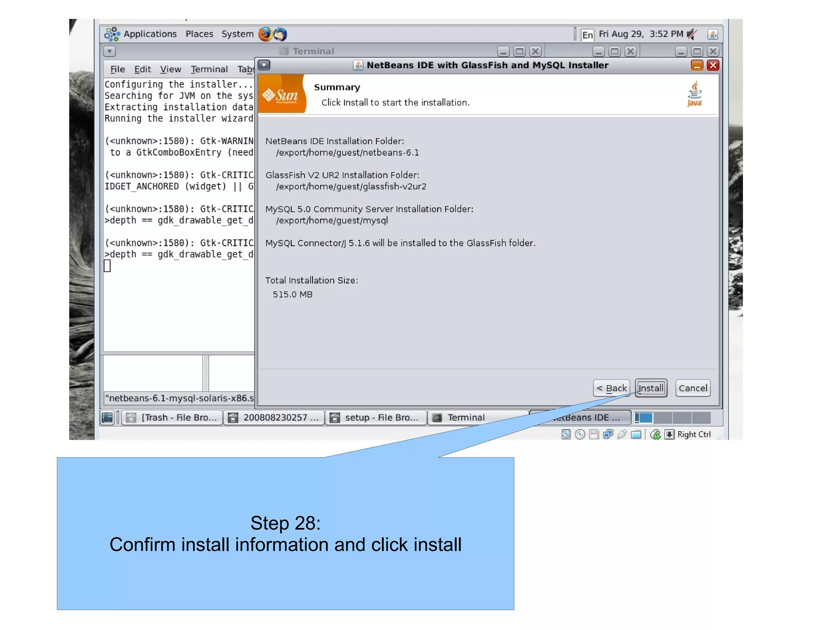Click the VirtualBox network status icon
This screenshot has height=630, width=840.
(608, 434)
